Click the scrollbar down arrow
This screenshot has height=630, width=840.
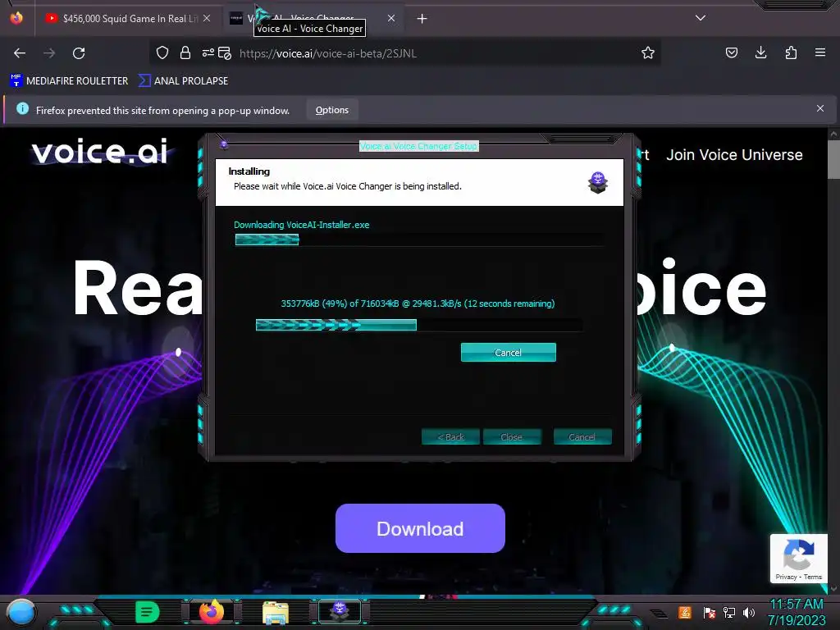(x=833, y=589)
